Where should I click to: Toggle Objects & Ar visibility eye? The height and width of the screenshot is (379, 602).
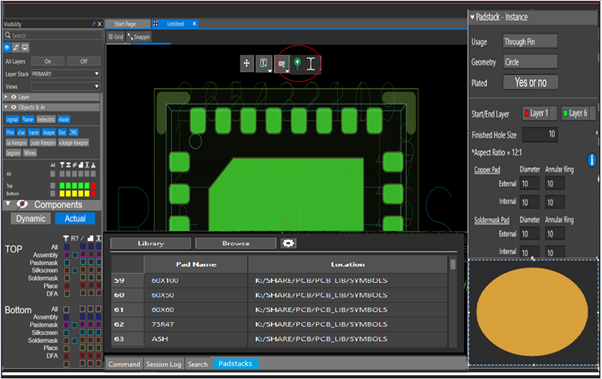(14, 107)
